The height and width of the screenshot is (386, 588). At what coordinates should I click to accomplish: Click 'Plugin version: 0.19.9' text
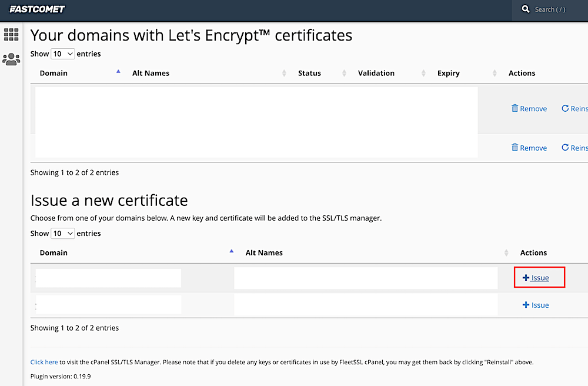[x=61, y=376]
